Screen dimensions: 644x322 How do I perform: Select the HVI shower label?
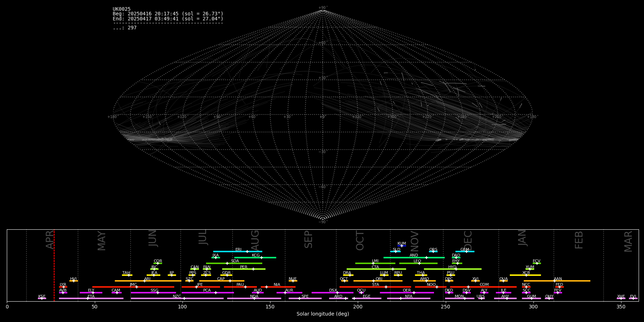[x=74, y=279]
